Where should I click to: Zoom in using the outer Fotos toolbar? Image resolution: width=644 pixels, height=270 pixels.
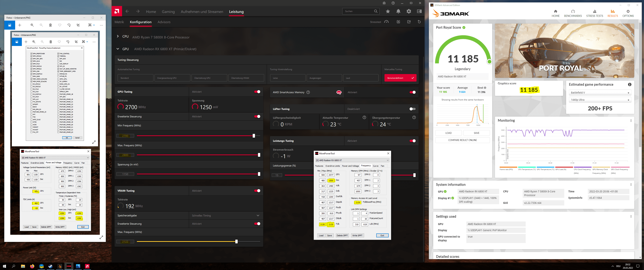32,25
